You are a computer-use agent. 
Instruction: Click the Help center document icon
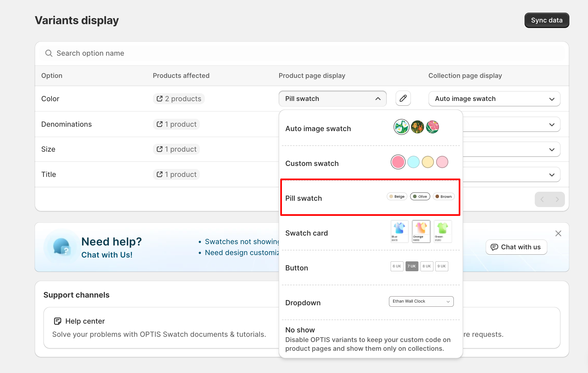pyautogui.click(x=58, y=321)
